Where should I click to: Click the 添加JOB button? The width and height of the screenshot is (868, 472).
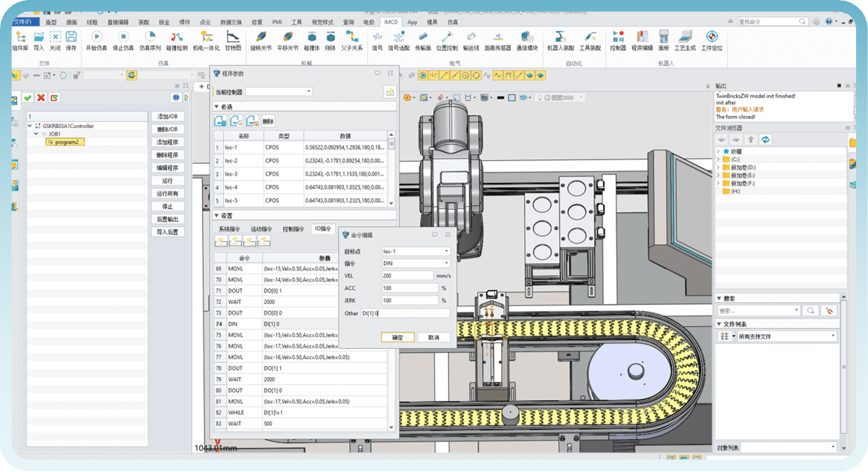coord(168,116)
